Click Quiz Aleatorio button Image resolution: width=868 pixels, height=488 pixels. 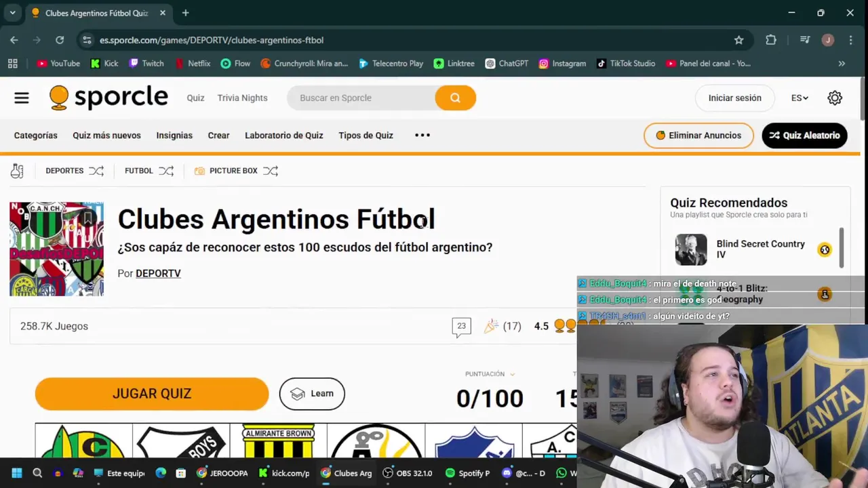pyautogui.click(x=804, y=135)
